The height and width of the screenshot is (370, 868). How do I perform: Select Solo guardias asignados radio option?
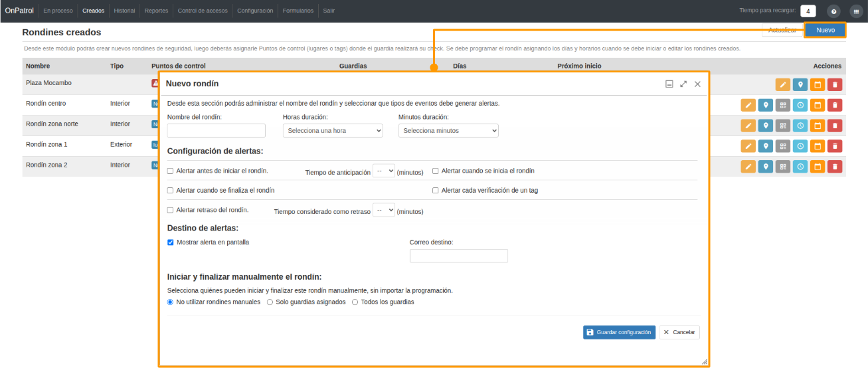coord(270,302)
